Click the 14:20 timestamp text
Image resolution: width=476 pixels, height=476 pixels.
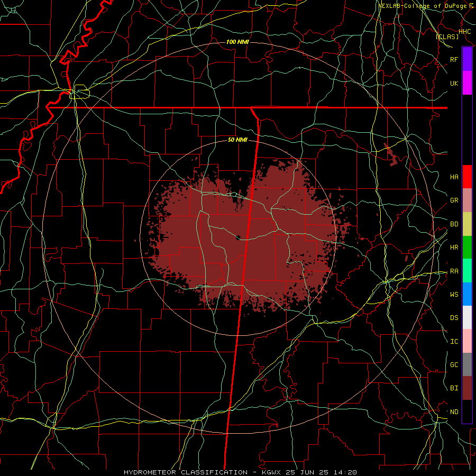(x=346, y=472)
